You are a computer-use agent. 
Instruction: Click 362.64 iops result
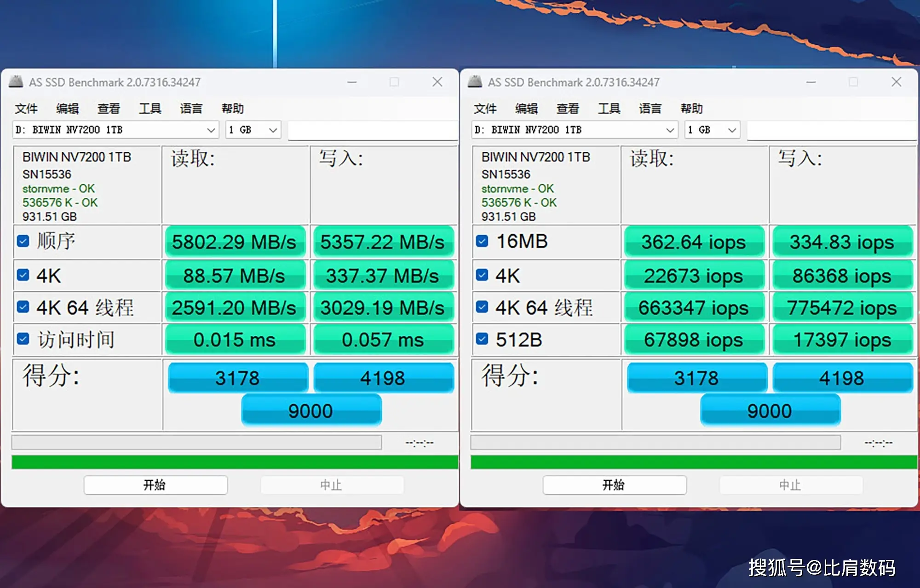694,242
